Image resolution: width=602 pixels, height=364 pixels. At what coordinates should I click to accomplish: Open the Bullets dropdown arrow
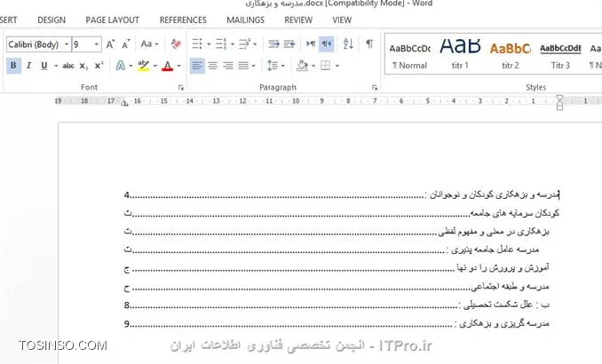(209, 44)
